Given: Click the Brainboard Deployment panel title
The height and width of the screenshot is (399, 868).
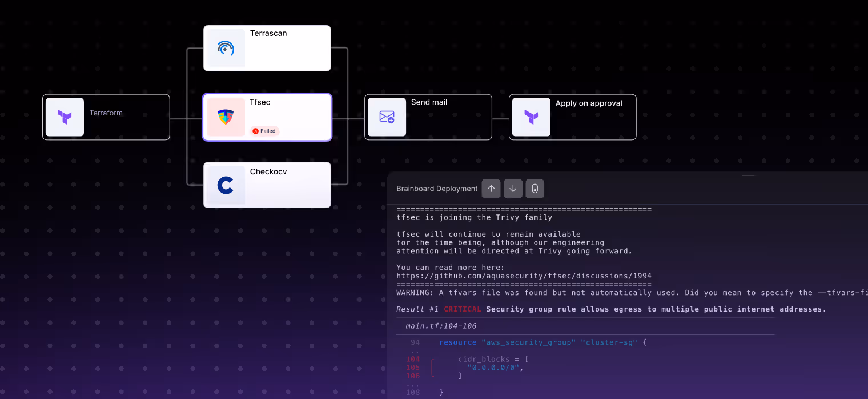Looking at the screenshot, I should point(437,189).
